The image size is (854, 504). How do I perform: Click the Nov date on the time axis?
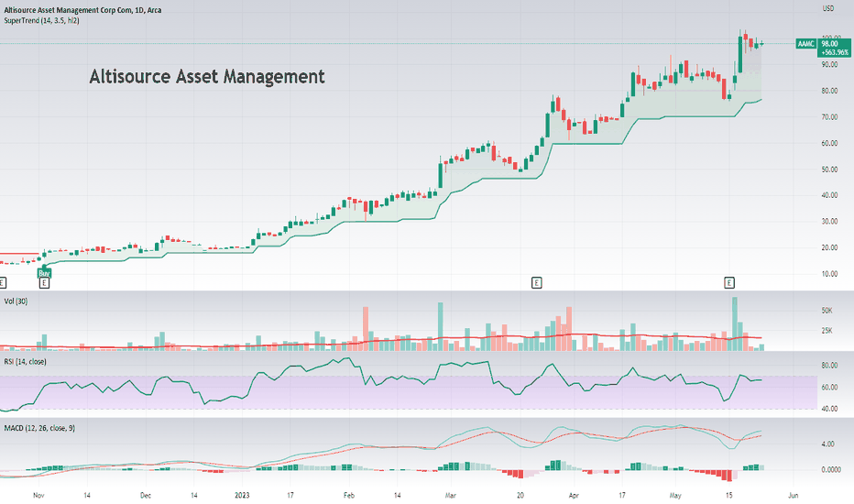(x=38, y=495)
